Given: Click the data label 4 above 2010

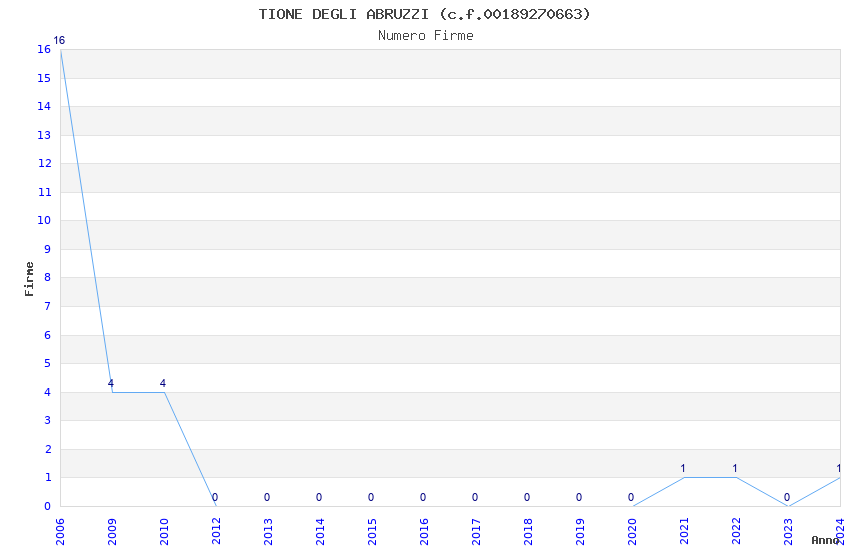Looking at the screenshot, I should point(163,383).
